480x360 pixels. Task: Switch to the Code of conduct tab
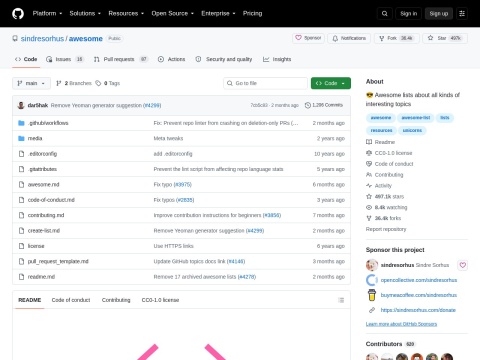pos(71,300)
